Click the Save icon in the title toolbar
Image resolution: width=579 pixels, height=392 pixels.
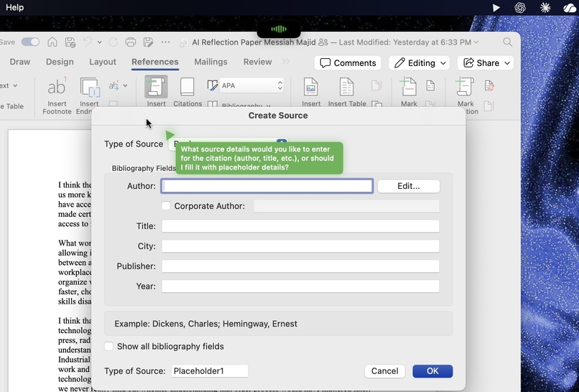click(70, 42)
